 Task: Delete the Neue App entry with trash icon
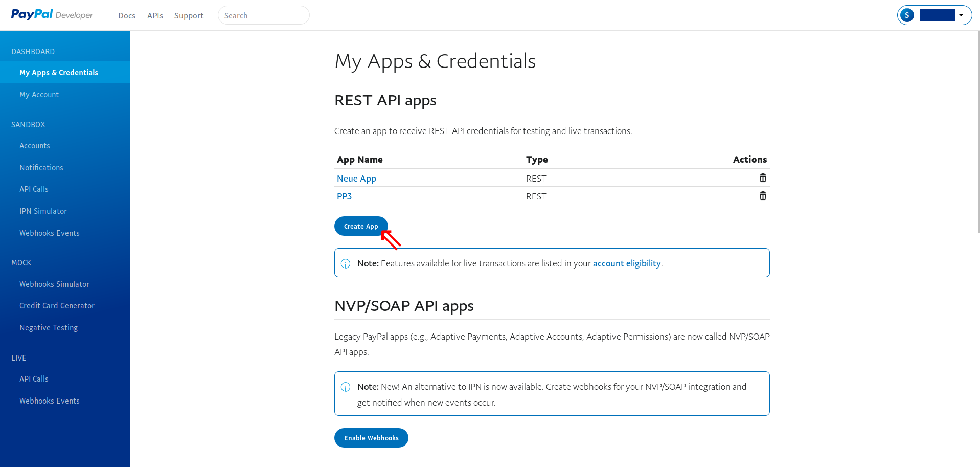click(x=762, y=178)
